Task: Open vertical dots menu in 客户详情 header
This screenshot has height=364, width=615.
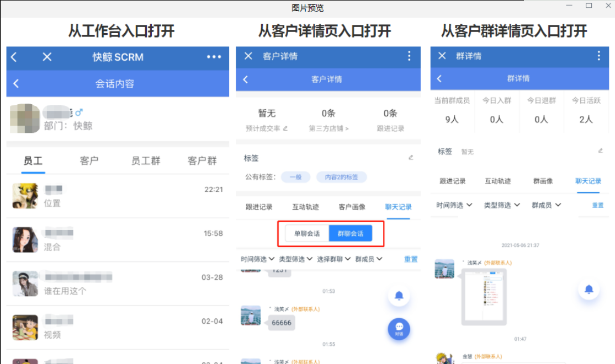Action: pos(409,56)
